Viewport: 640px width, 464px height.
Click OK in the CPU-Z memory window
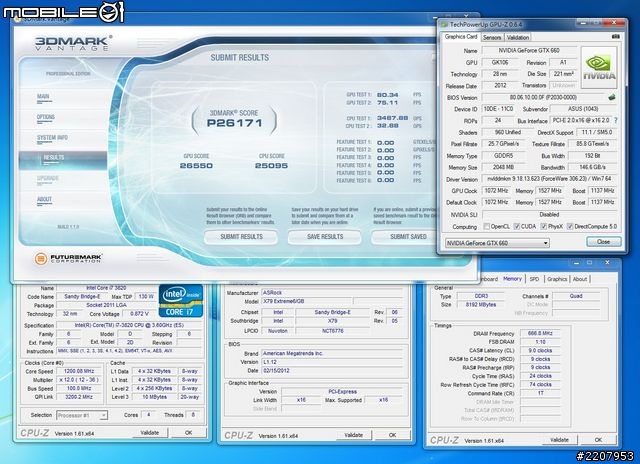[x=598, y=440]
